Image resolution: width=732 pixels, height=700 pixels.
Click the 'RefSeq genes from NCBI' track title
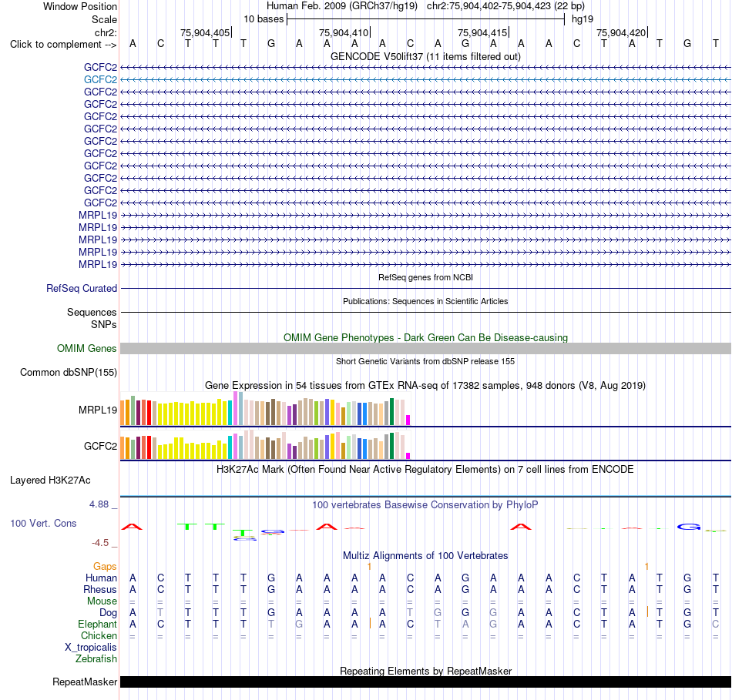425,277
